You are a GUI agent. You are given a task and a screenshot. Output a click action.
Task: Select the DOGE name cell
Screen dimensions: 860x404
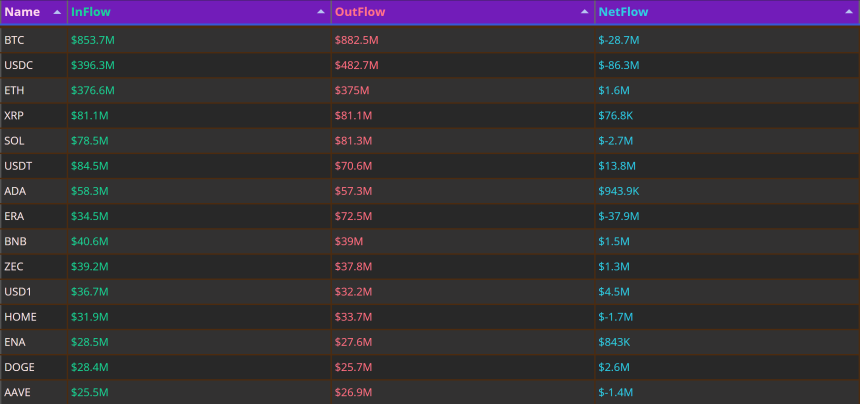pyautogui.click(x=34, y=367)
